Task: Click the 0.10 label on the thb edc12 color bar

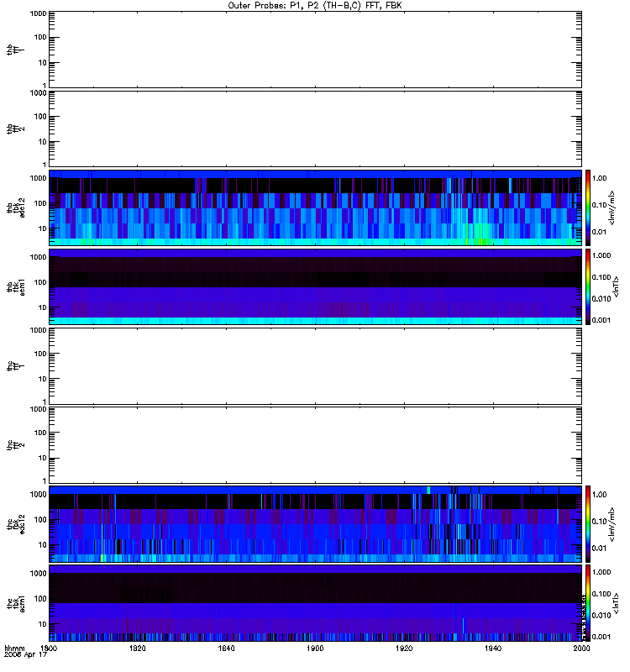Action: pyautogui.click(x=599, y=205)
